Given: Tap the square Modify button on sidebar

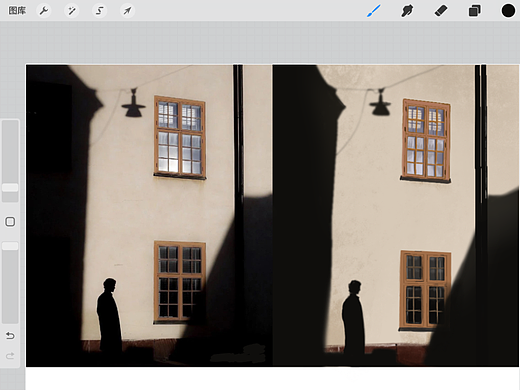Looking at the screenshot, I should pyautogui.click(x=10, y=222).
